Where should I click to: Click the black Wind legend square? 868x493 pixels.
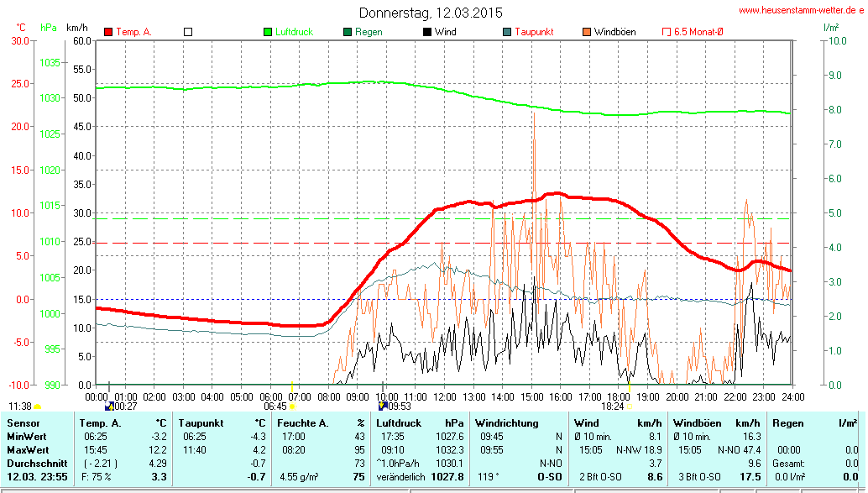(x=427, y=32)
